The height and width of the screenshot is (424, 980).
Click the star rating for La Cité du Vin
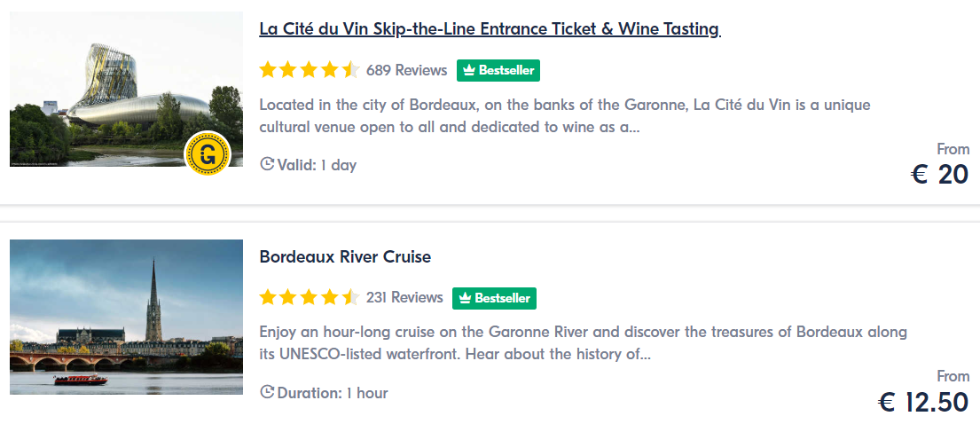pos(310,70)
